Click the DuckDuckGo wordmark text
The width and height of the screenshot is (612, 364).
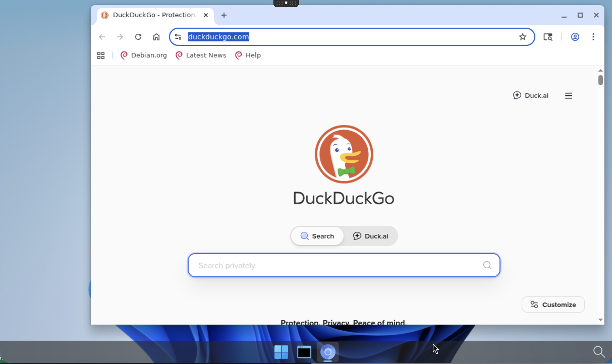coord(344,198)
